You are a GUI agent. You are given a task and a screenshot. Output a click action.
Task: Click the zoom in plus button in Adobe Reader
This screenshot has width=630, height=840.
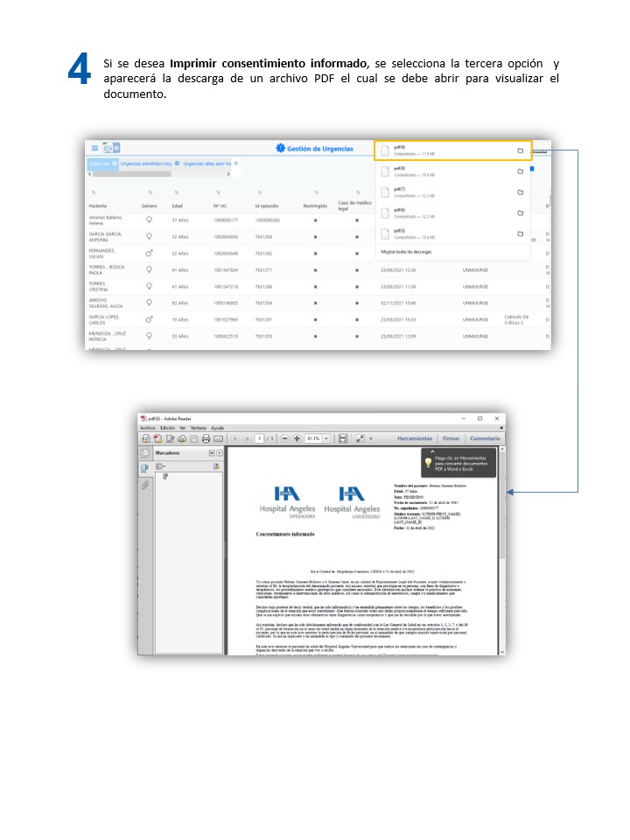click(x=297, y=438)
